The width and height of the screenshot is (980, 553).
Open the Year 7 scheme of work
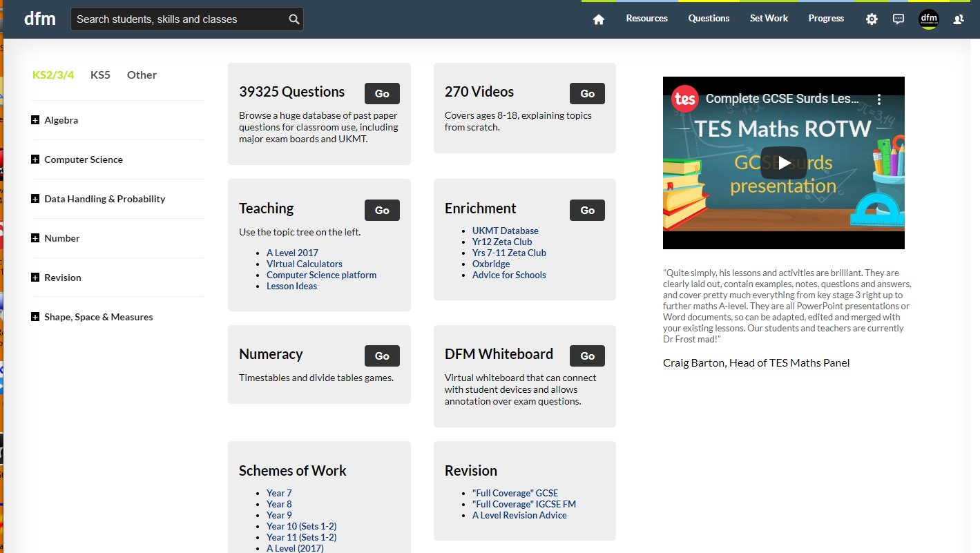pyautogui.click(x=279, y=492)
